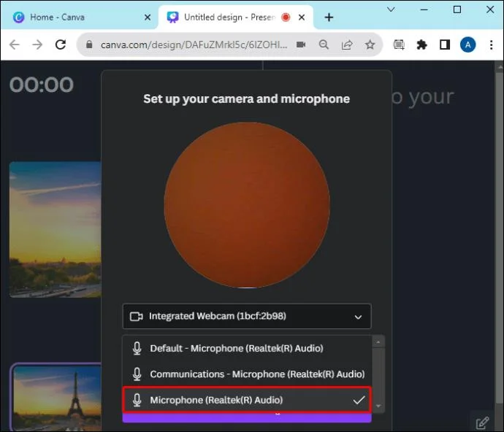
Task: Click the address bar URL
Action: coord(194,45)
